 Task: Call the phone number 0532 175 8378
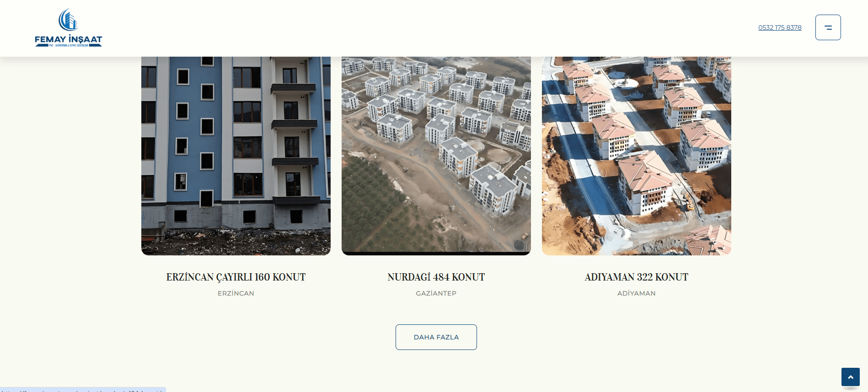(x=780, y=27)
